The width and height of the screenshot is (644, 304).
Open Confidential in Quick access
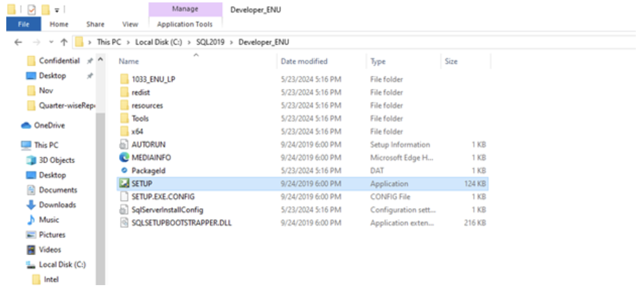(59, 61)
